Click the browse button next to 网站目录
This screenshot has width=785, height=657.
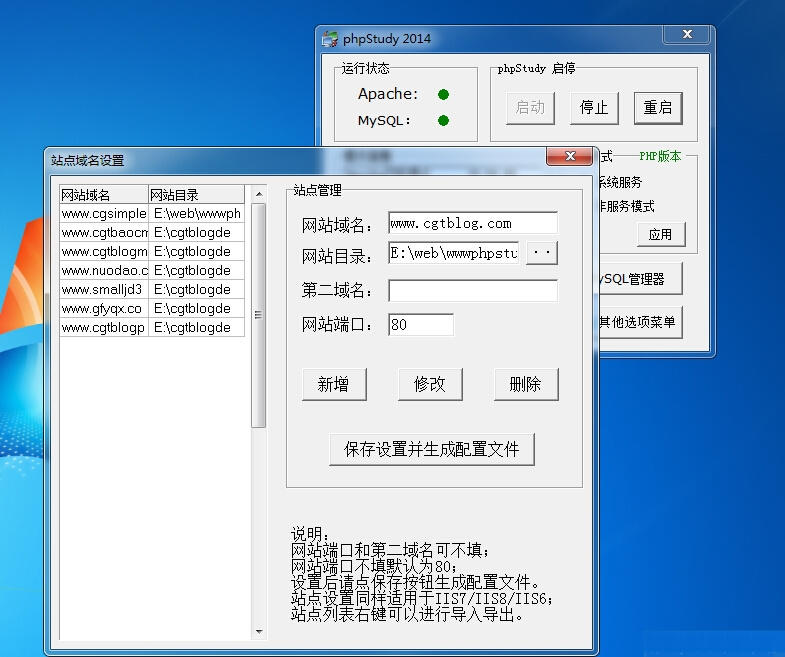(542, 253)
